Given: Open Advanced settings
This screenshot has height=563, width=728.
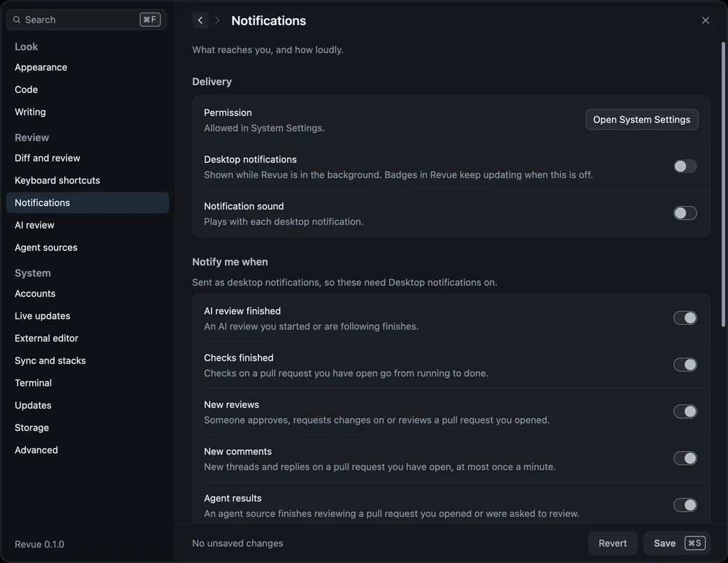Looking at the screenshot, I should coord(87,450).
